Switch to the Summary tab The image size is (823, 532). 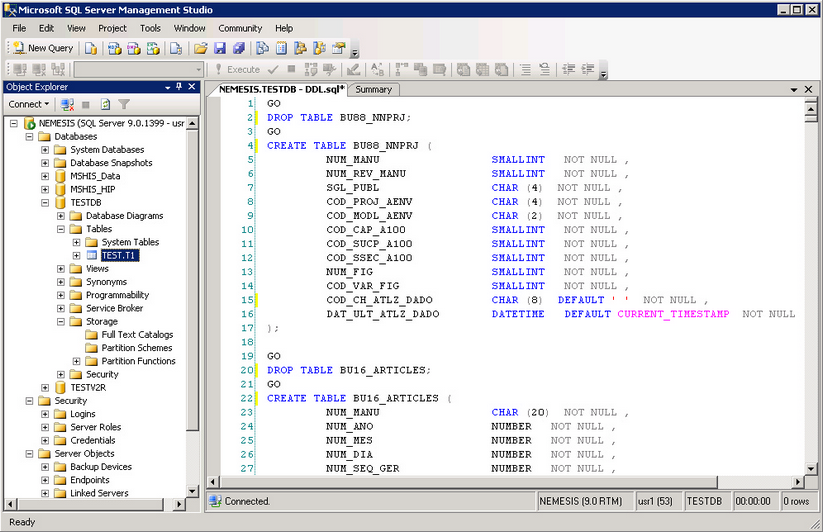(x=374, y=89)
